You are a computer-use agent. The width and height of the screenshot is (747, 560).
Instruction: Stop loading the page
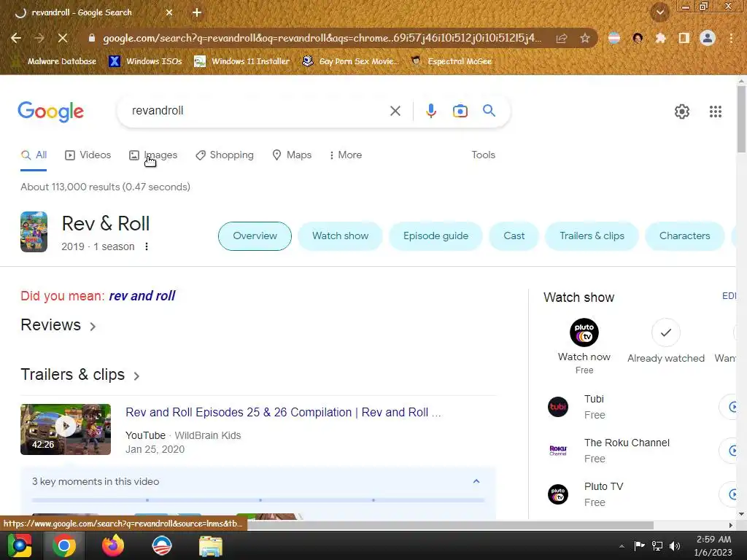tap(63, 38)
